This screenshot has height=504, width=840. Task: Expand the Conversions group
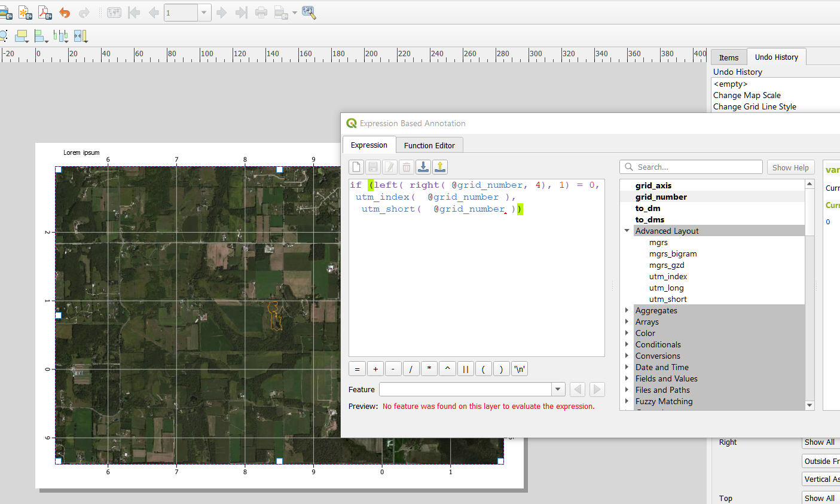point(627,356)
